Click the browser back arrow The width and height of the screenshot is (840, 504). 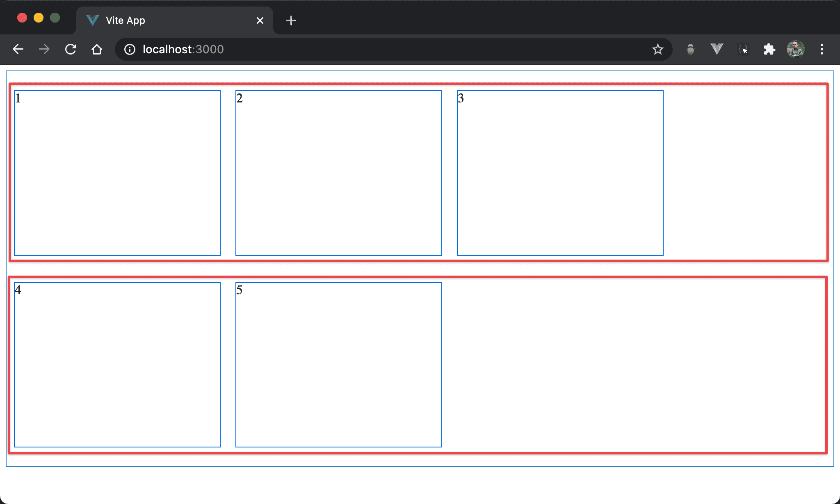click(x=18, y=50)
